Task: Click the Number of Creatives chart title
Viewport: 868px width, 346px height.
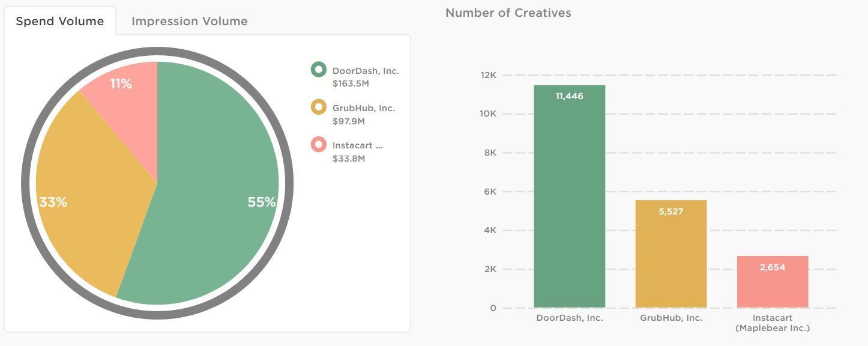Action: pos(508,13)
